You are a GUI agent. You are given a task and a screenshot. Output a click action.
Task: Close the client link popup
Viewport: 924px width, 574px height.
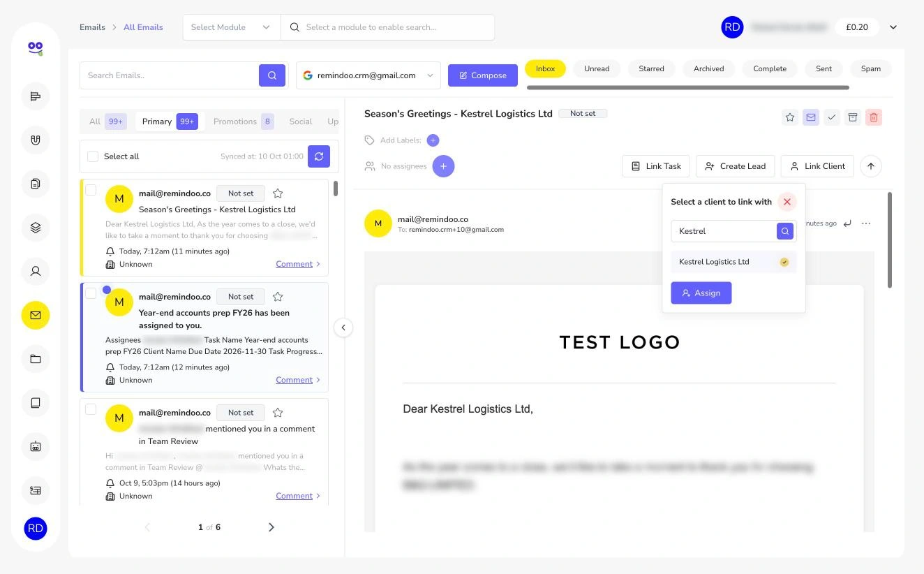click(x=787, y=202)
